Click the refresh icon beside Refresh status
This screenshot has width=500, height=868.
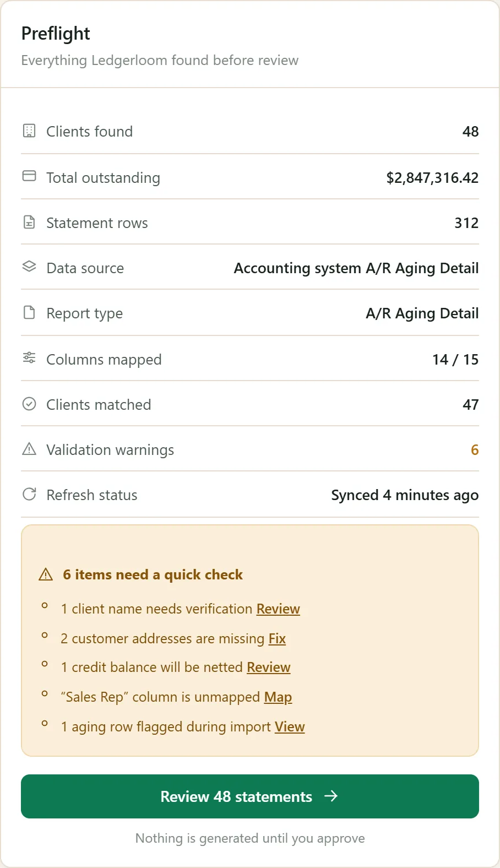tap(29, 494)
